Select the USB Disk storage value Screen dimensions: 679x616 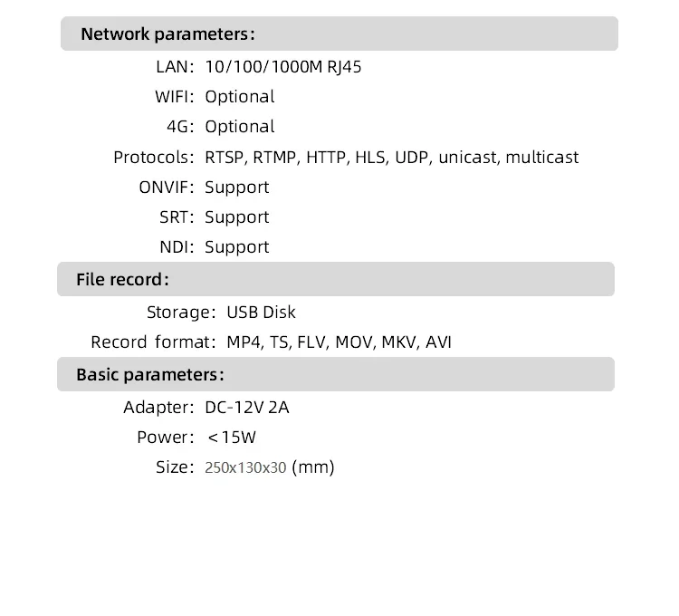[x=261, y=313]
